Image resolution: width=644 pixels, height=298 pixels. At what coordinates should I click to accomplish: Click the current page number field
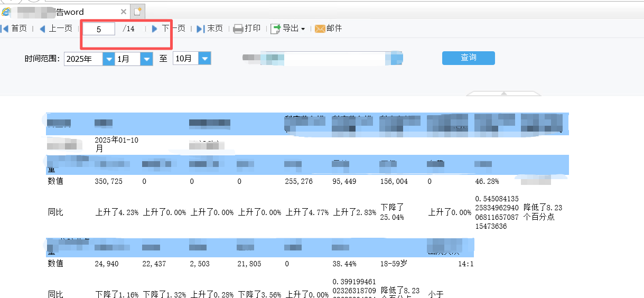99,29
